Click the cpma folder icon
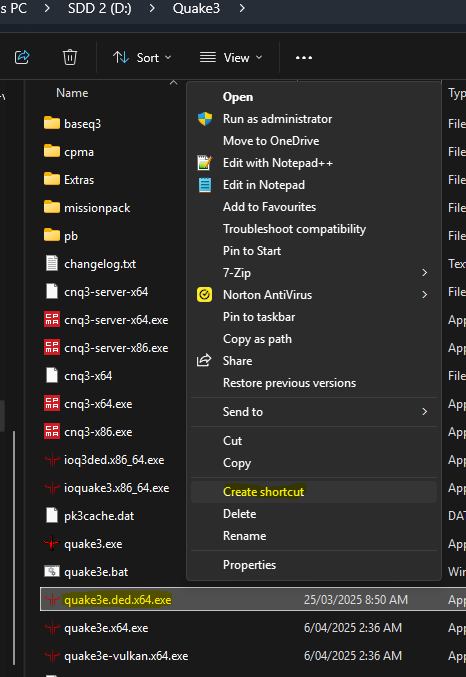The height and width of the screenshot is (677, 466). click(x=52, y=151)
